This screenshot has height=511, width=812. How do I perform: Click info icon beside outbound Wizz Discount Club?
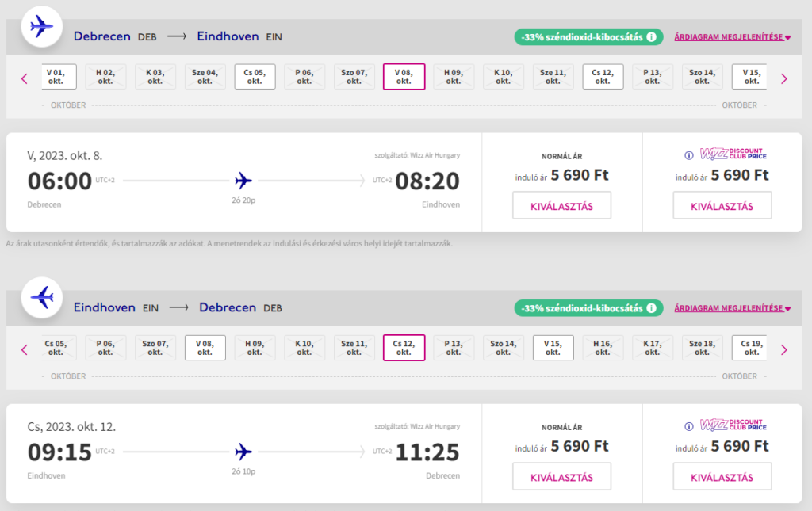[x=688, y=155]
